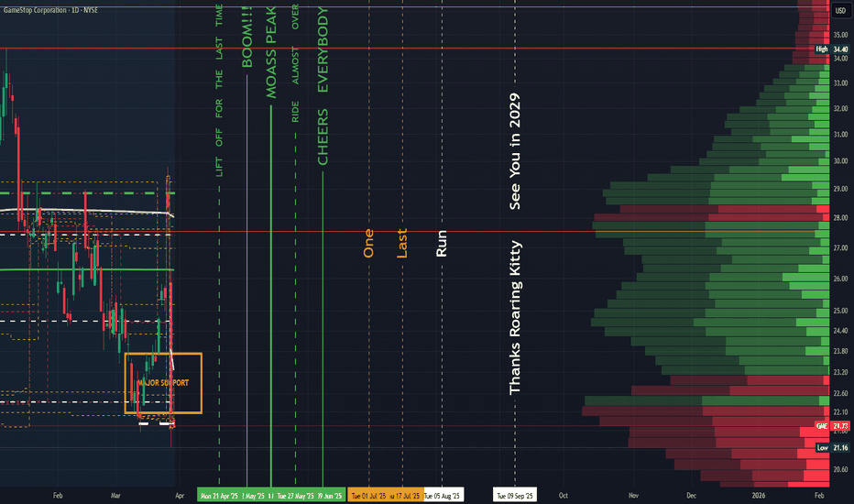Viewport: 854px width, 504px height.
Task: Select the orange 'One' line label
Action: (x=368, y=243)
